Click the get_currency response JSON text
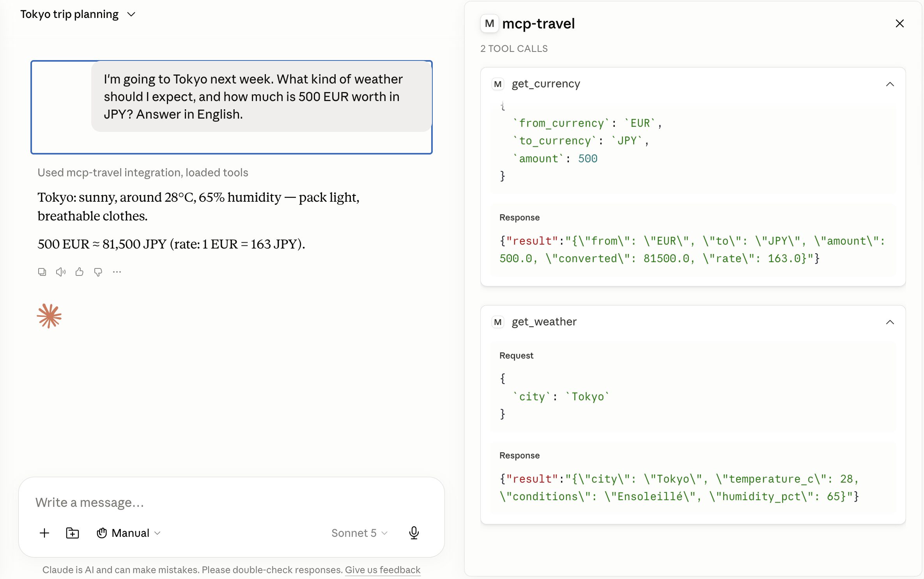The width and height of the screenshot is (924, 579). coord(692,250)
